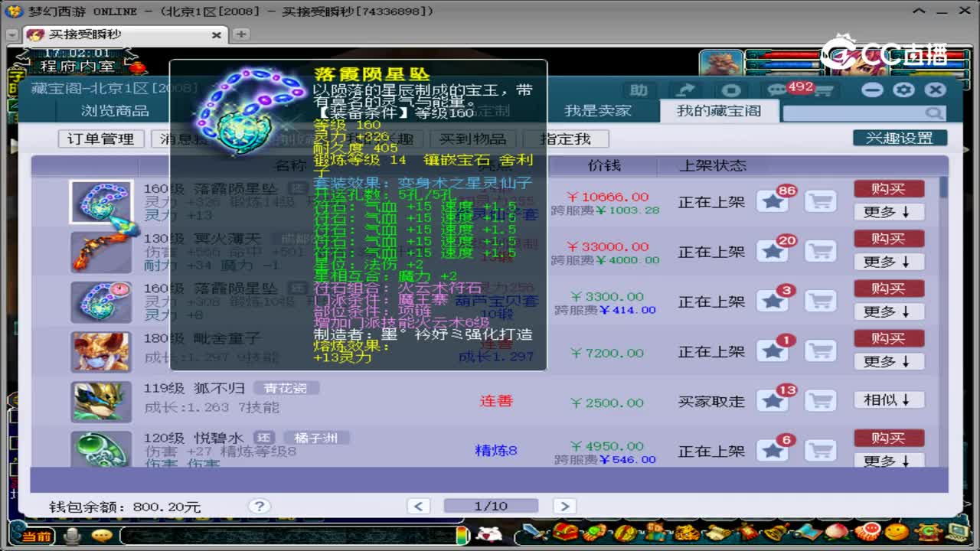Open new tab plus button
This screenshot has height=551, width=980.
(240, 34)
